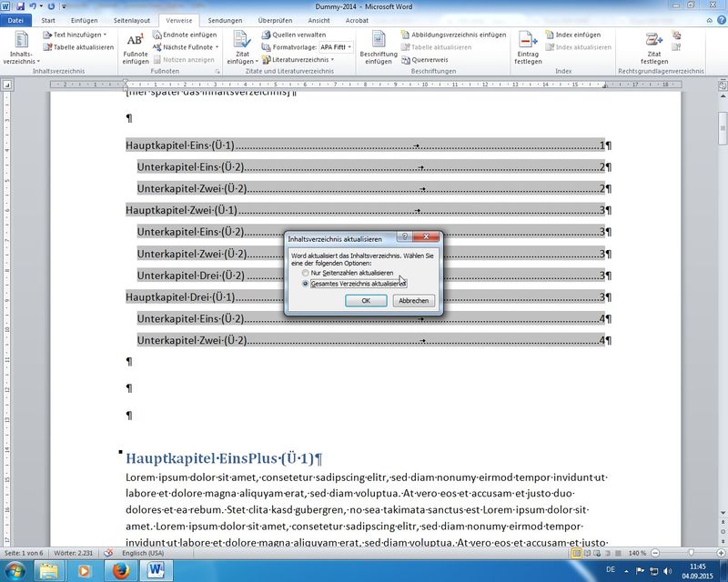Click Abbildungsverzeichnis einfügen
Viewport: 728px width, 582px height.
point(453,35)
